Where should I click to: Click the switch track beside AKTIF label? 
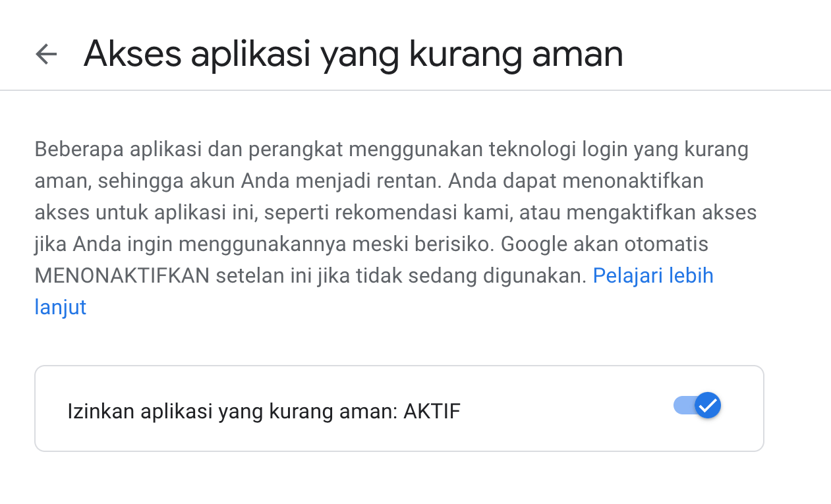click(685, 405)
